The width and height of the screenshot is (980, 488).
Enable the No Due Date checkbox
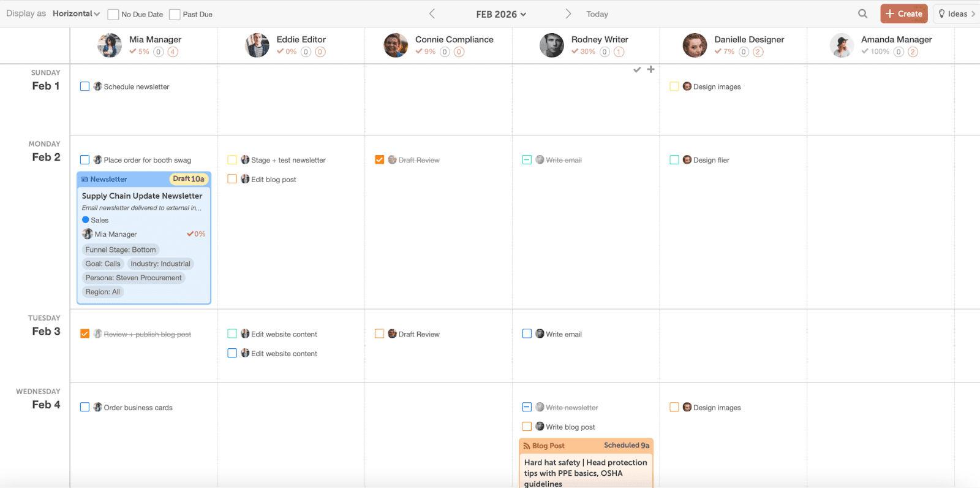coord(113,14)
